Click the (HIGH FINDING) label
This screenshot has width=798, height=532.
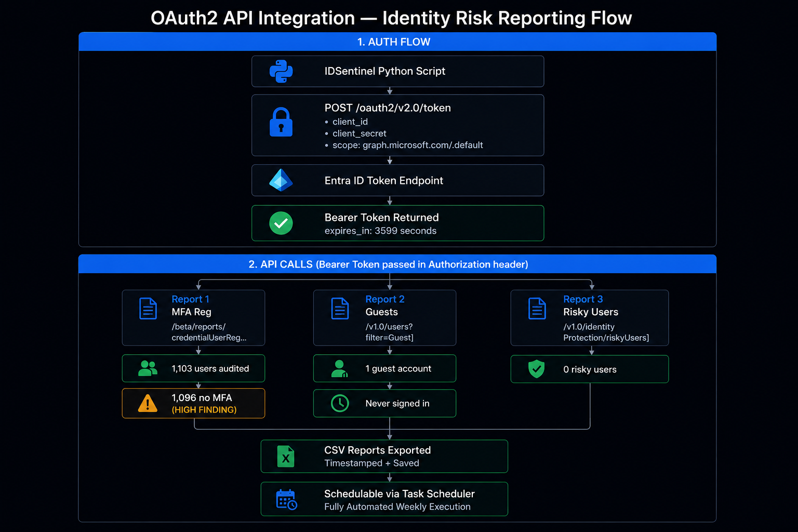(204, 410)
